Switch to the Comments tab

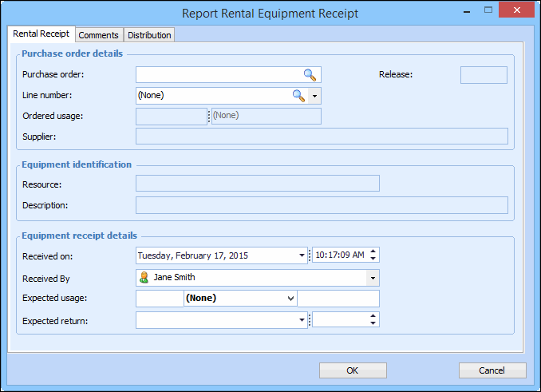point(99,35)
